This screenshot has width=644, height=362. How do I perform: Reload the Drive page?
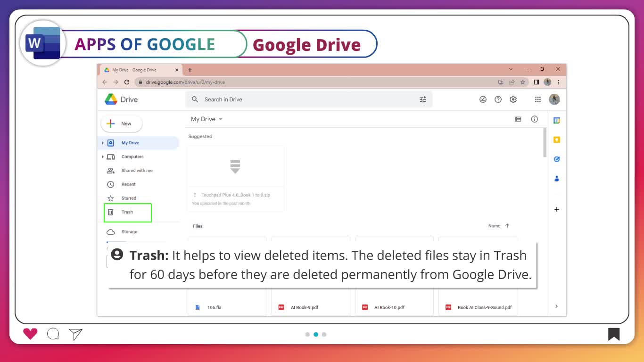pos(127,82)
